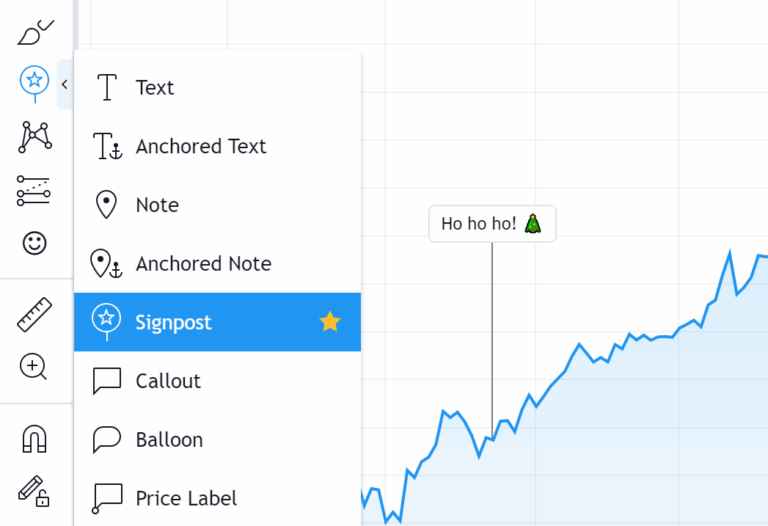Select the Anchored Note option
Screen dimensions: 768x526
point(203,264)
